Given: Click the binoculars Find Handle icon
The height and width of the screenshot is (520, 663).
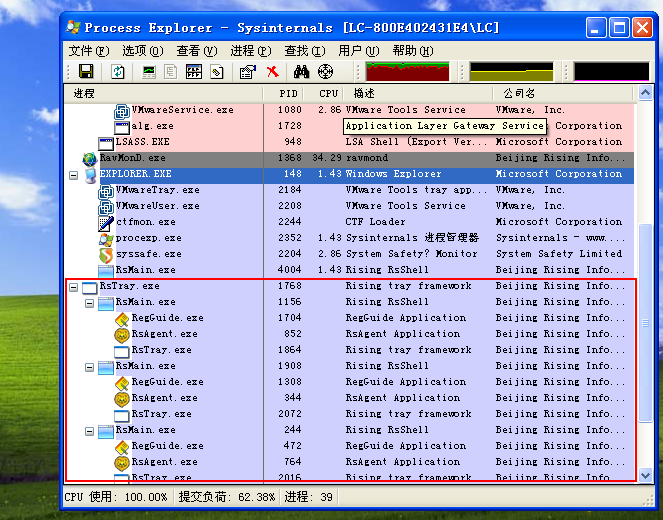Looking at the screenshot, I should click(301, 71).
